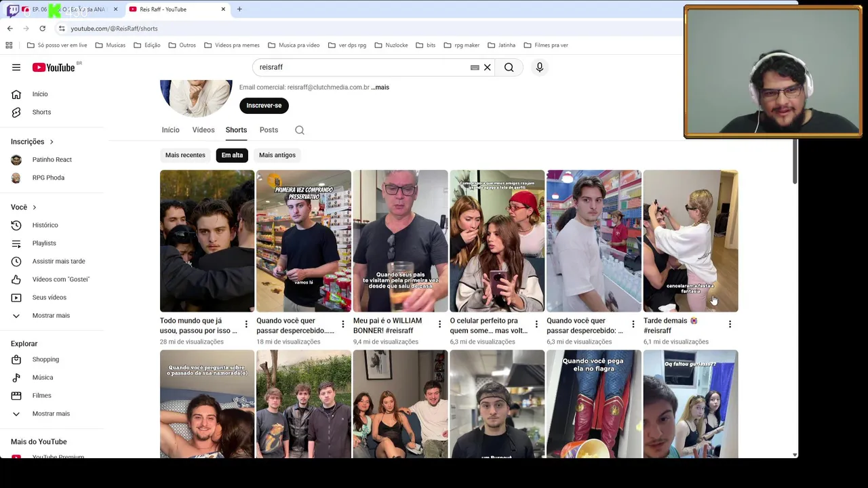Switch to the Posts channel tab
This screenshot has height=488, width=868.
click(x=269, y=130)
